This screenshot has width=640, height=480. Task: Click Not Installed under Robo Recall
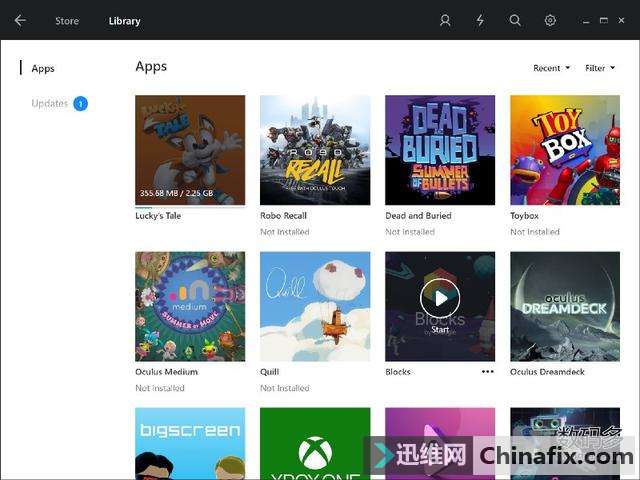point(284,232)
